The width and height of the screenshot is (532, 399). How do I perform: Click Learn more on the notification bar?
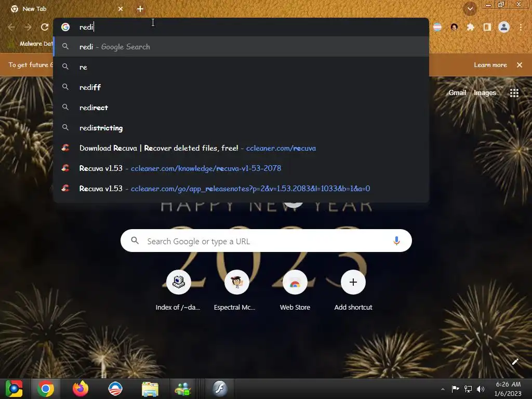pos(490,65)
